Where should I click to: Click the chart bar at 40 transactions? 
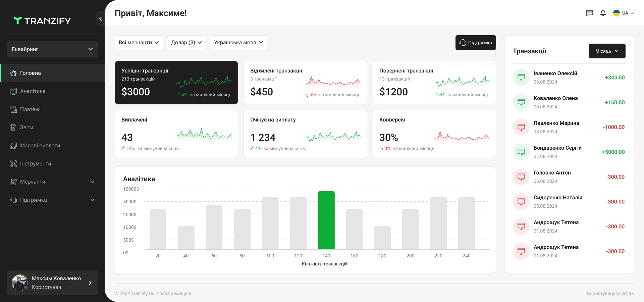click(x=186, y=238)
